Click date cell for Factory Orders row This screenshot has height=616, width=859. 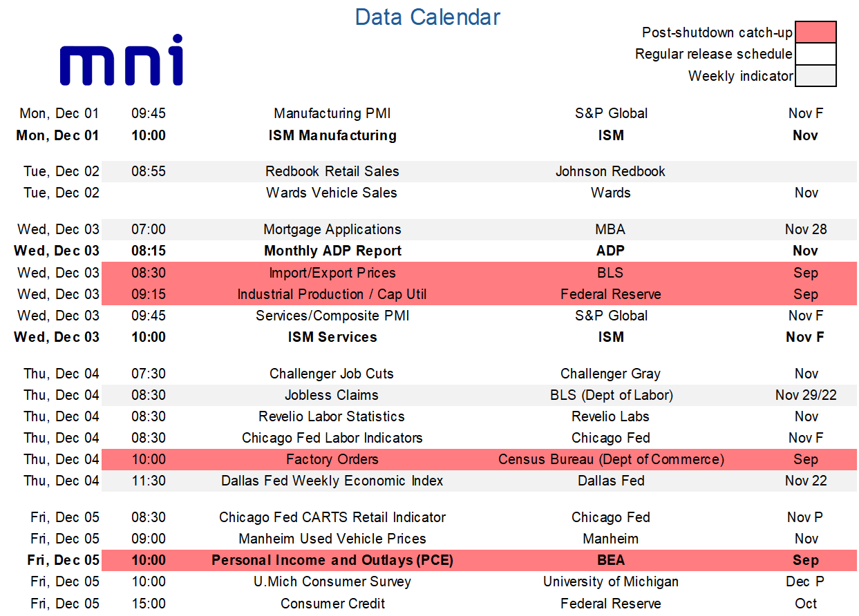click(x=62, y=459)
